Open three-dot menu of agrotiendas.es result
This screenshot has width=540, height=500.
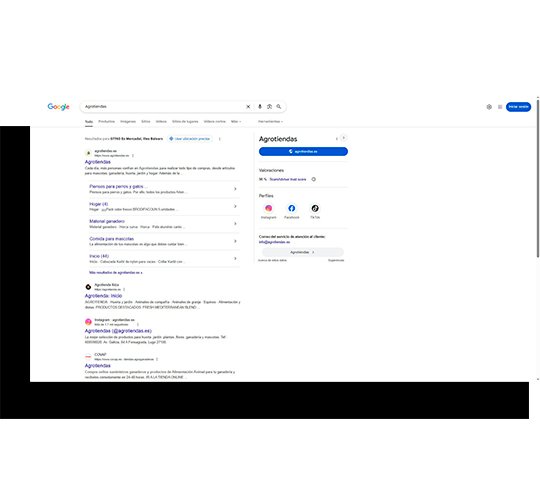(x=133, y=156)
